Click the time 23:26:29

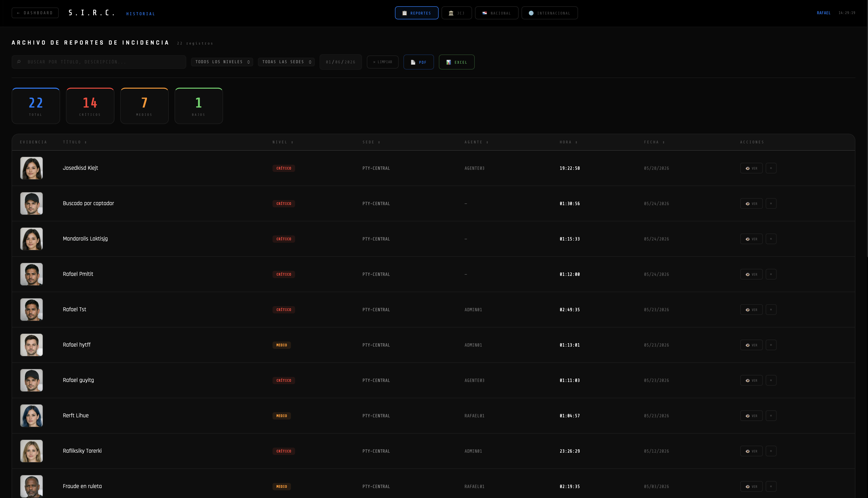pyautogui.click(x=570, y=451)
